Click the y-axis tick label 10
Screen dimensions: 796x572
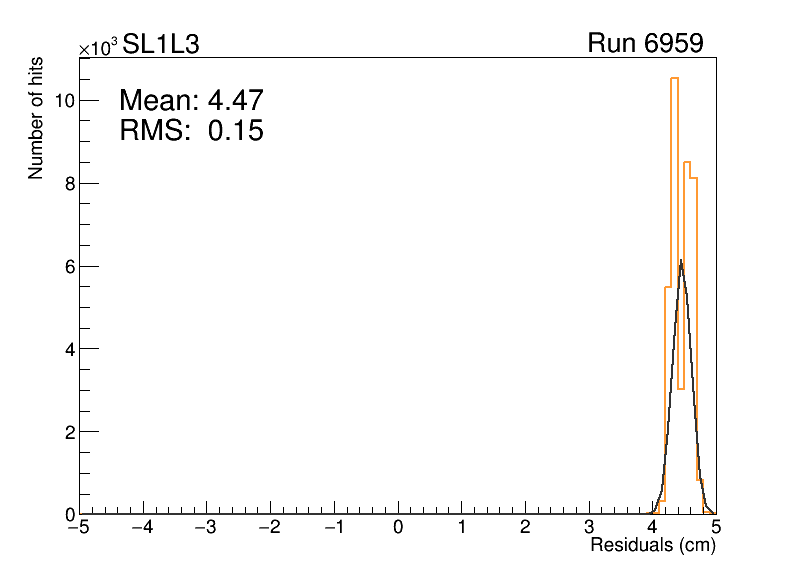coord(61,100)
